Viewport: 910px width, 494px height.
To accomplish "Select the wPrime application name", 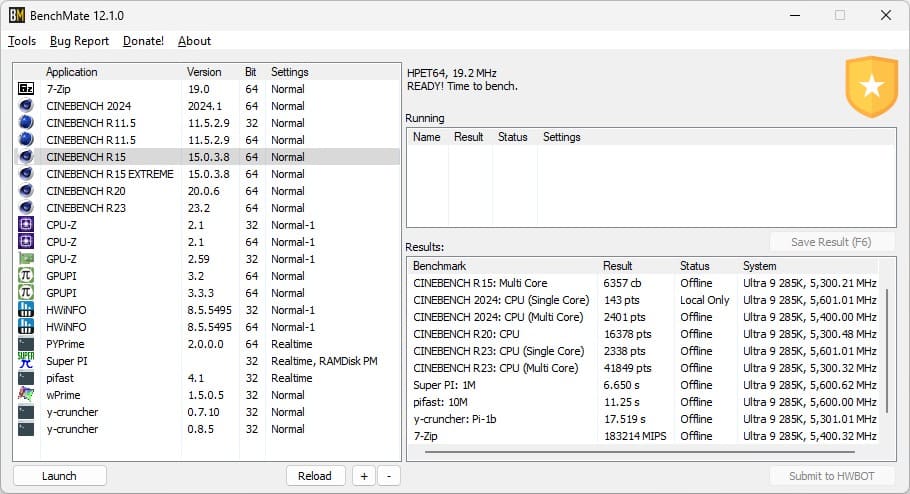I will point(63,395).
